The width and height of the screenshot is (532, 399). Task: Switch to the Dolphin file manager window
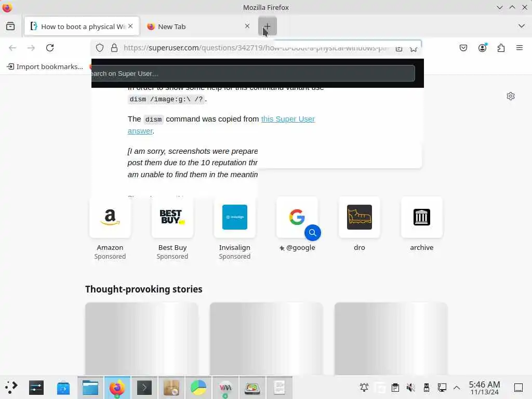[x=90, y=388]
